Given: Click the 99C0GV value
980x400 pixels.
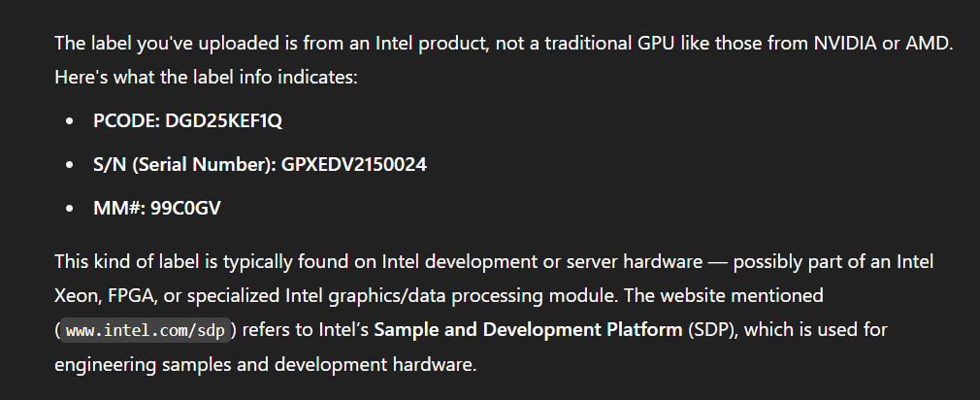Looking at the screenshot, I should point(185,208).
